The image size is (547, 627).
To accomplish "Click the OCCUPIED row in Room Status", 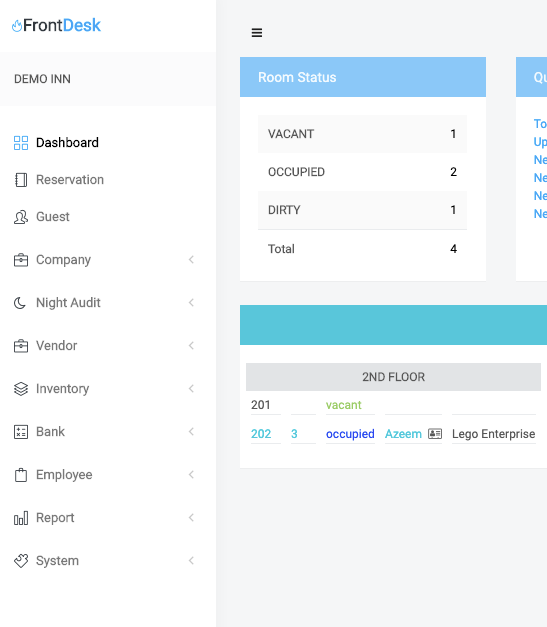I will [362, 172].
